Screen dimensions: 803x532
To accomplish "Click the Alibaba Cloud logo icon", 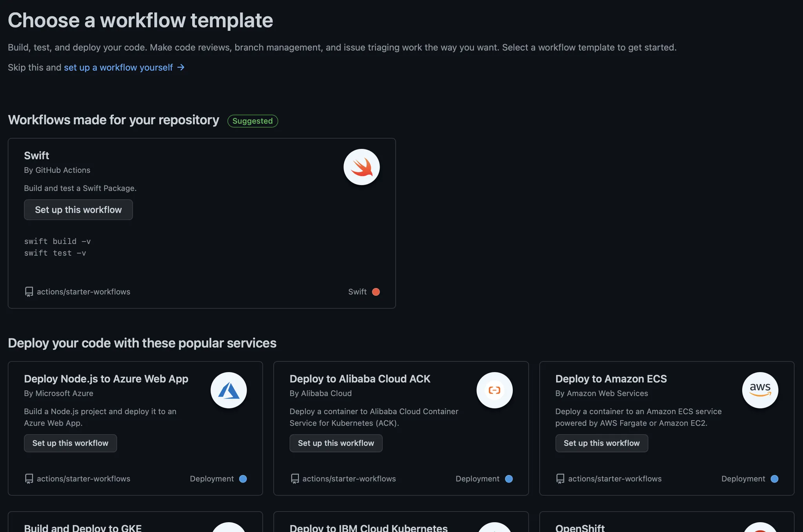I will [494, 390].
